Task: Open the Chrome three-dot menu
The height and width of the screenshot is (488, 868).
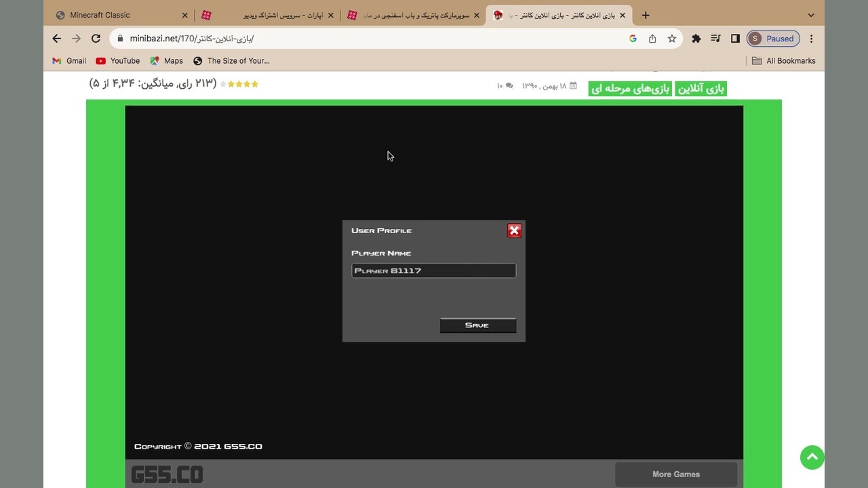Action: pos(811,39)
